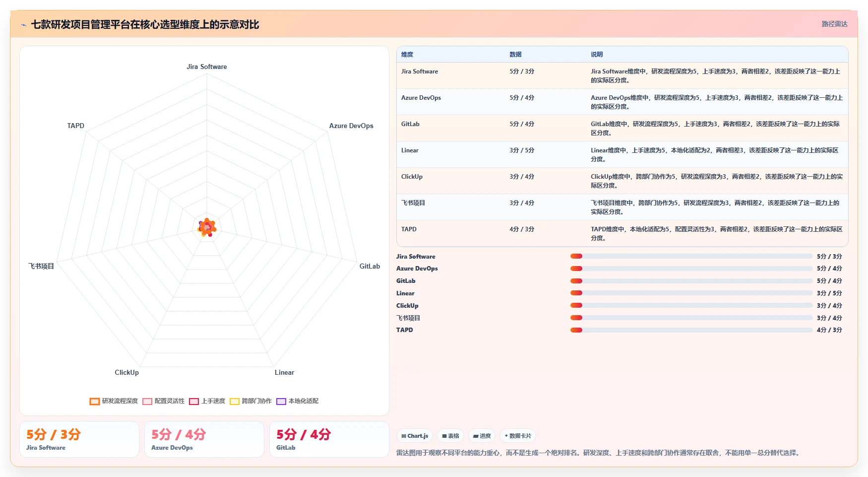Click the 3分 / 5分 value beside Linear bar

pyautogui.click(x=829, y=293)
